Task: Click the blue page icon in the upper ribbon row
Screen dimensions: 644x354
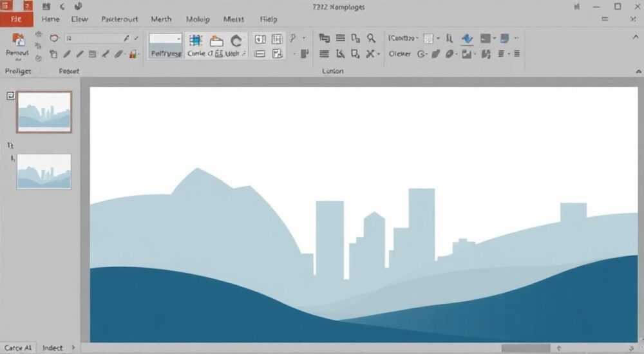Action: [x=505, y=38]
